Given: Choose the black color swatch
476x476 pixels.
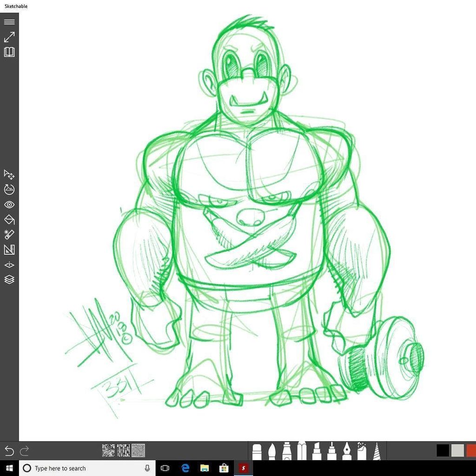Looking at the screenshot, I should tap(443, 450).
